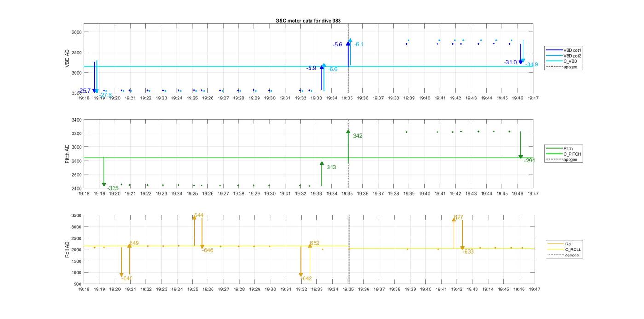
Task: Click the '649' roll value label
Action: tap(134, 243)
